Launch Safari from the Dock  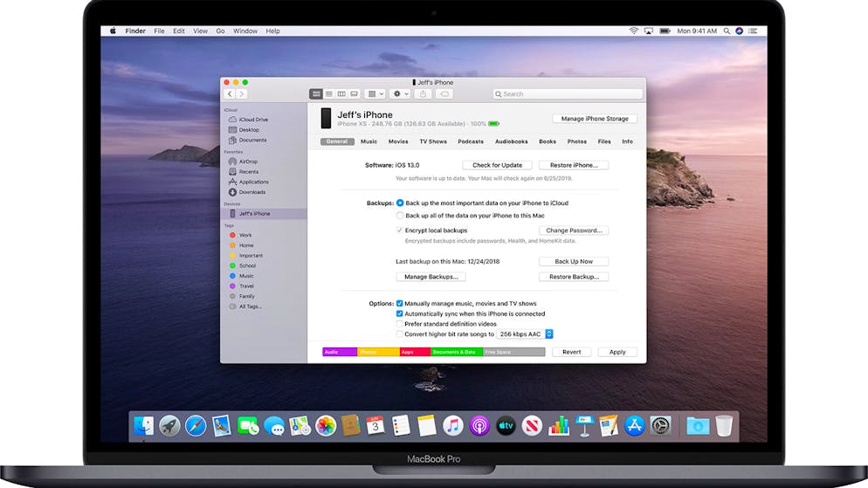tap(196, 425)
